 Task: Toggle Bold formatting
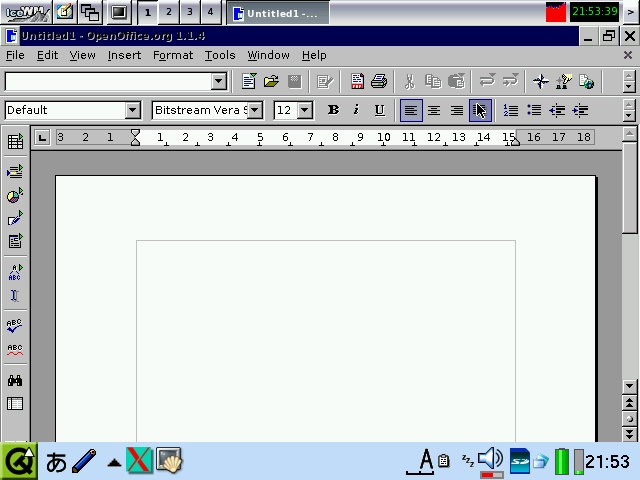click(333, 110)
